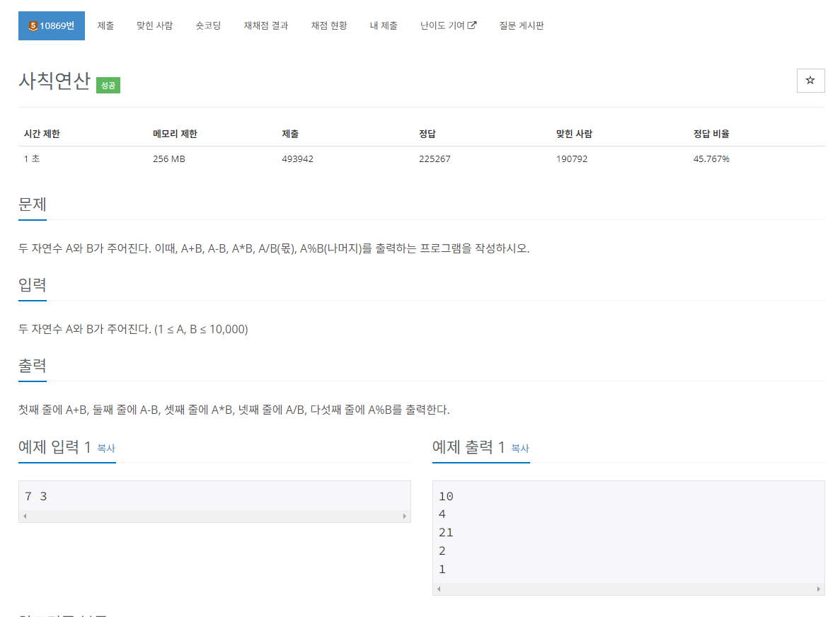Image resolution: width=840 pixels, height=617 pixels.
Task: Click the sample input text '7 3'
Action: coord(36,497)
